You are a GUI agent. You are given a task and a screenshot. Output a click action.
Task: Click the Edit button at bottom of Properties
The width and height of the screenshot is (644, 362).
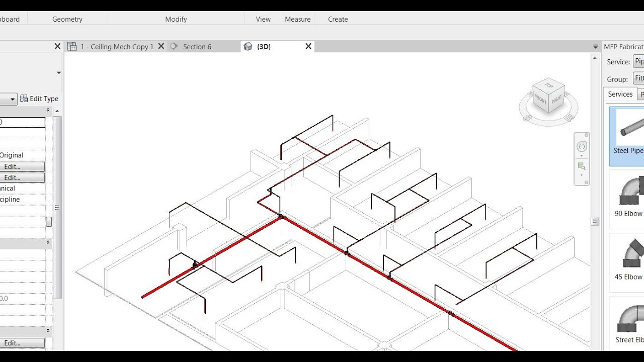22,343
